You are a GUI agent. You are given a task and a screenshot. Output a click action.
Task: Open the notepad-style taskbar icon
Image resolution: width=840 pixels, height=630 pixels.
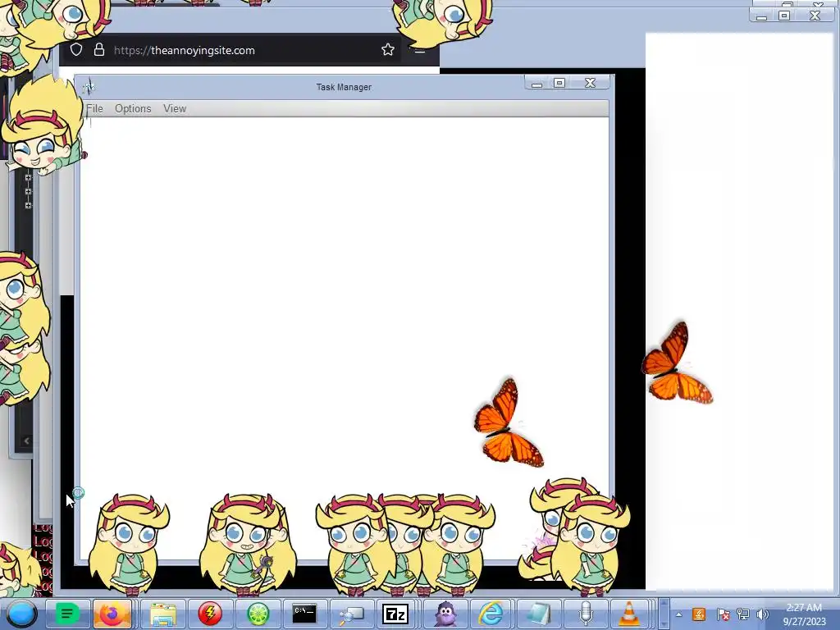point(539,614)
